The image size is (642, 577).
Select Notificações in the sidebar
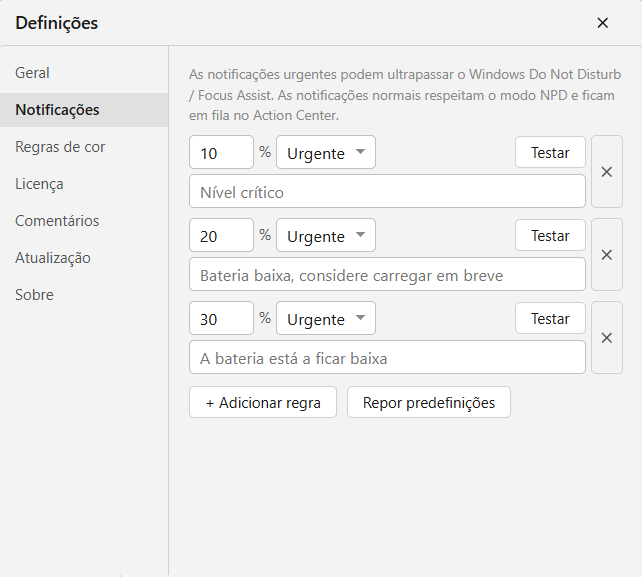tap(84, 110)
